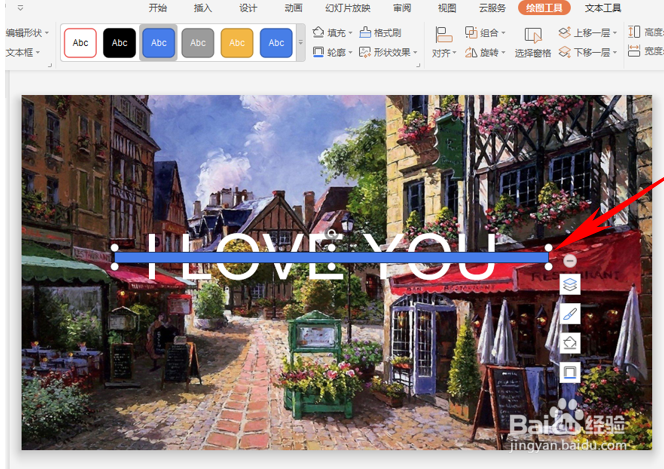
Task: Switch to the 文本工具 tab
Action: 603,8
